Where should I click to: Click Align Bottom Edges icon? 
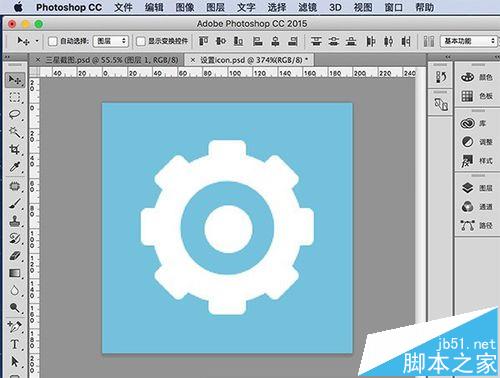[238, 41]
